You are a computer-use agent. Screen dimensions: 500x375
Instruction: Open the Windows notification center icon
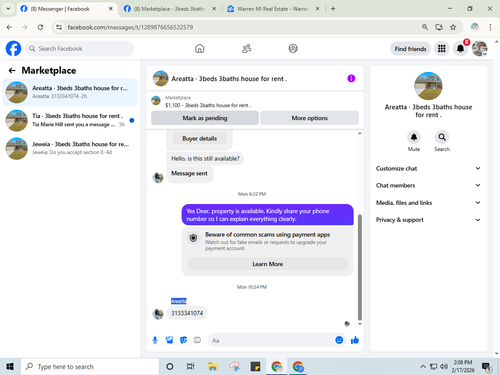tap(487, 367)
